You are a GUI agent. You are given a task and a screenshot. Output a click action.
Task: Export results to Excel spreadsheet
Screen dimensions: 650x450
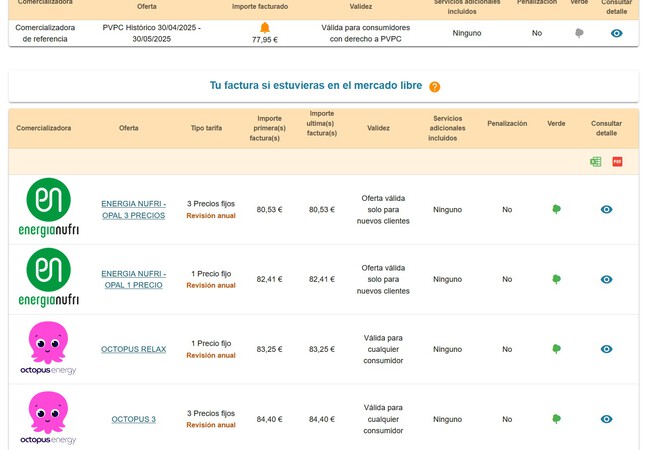(596, 162)
